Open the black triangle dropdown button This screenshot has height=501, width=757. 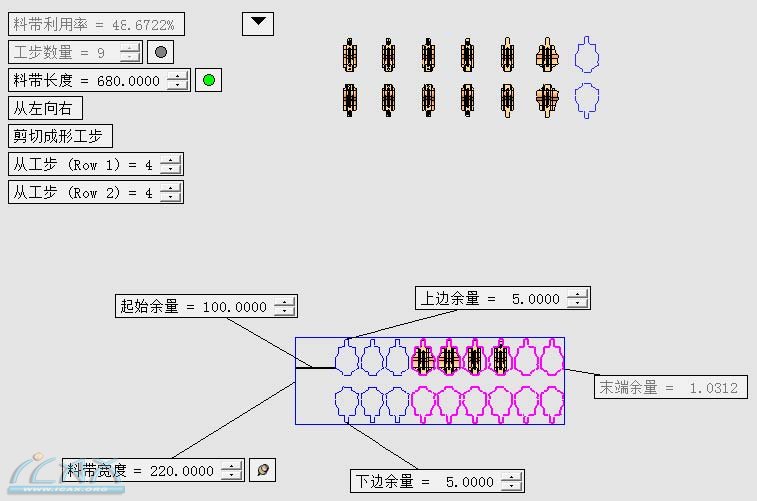click(258, 24)
